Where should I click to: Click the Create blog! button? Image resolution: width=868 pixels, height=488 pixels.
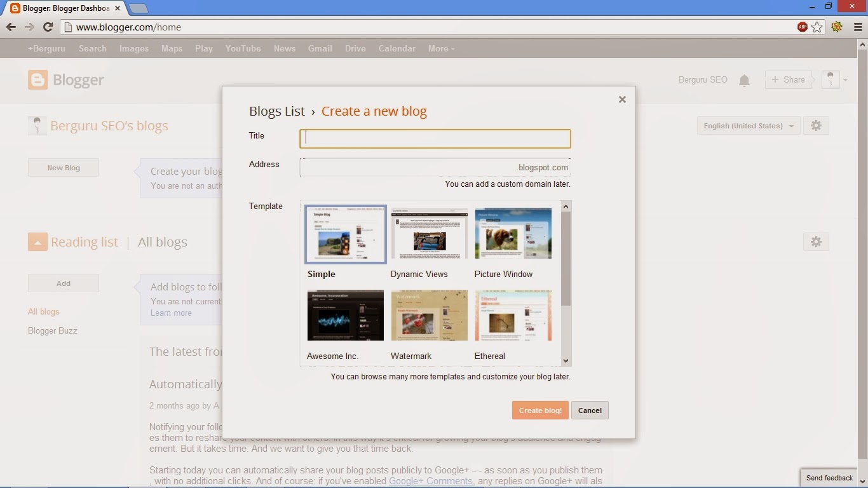[540, 410]
